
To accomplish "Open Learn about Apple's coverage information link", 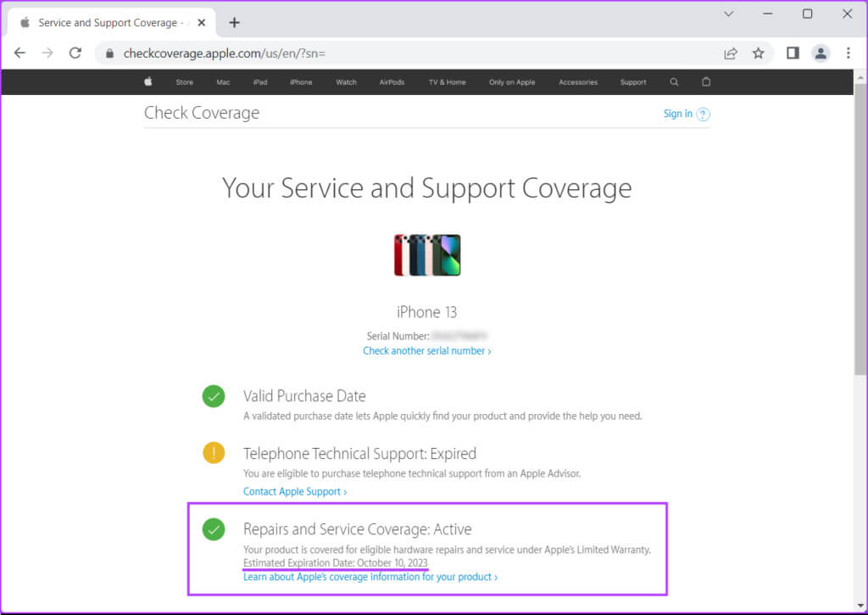I will [370, 577].
